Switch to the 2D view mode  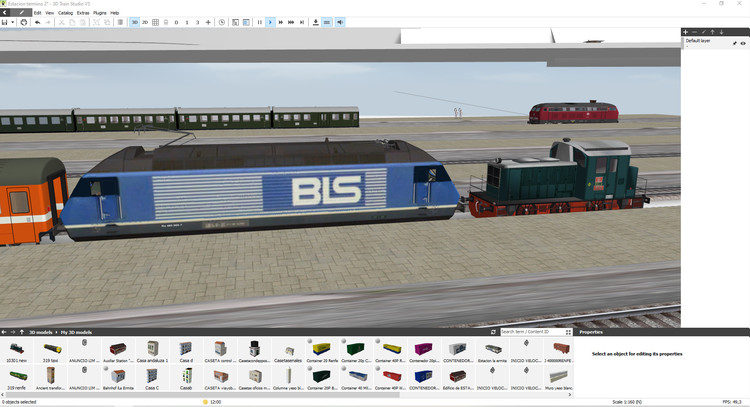click(x=145, y=22)
